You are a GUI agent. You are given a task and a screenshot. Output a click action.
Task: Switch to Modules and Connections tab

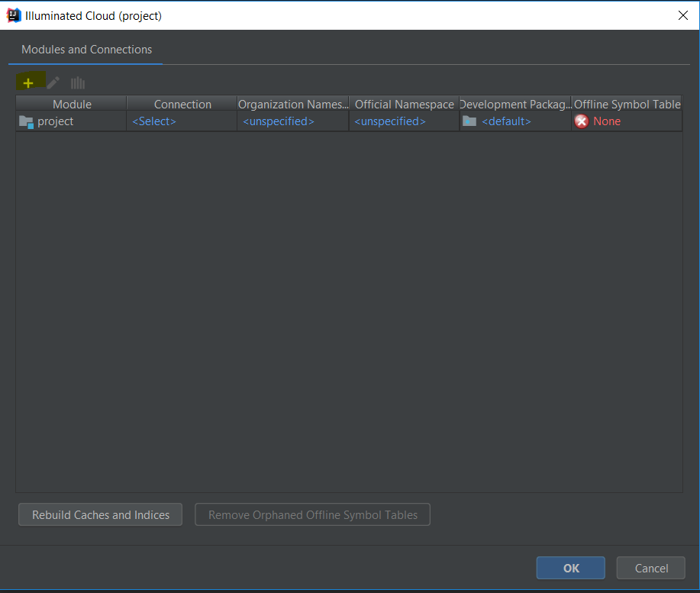click(x=86, y=50)
